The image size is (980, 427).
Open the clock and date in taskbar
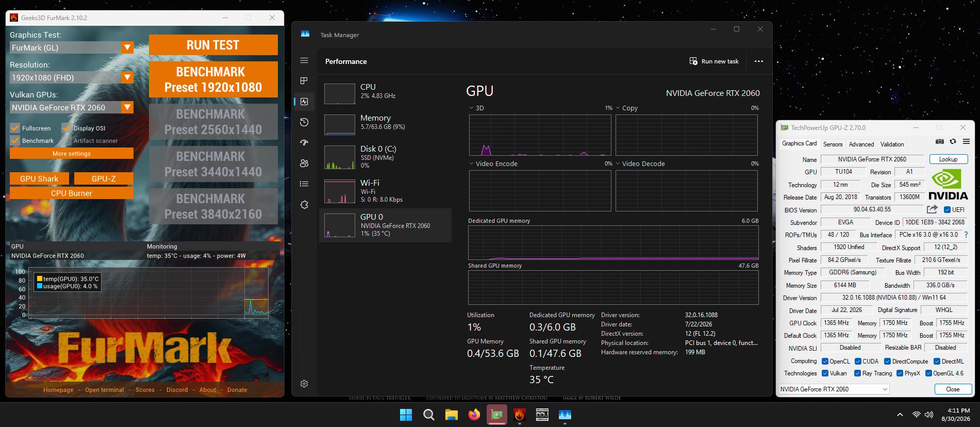[955, 415]
